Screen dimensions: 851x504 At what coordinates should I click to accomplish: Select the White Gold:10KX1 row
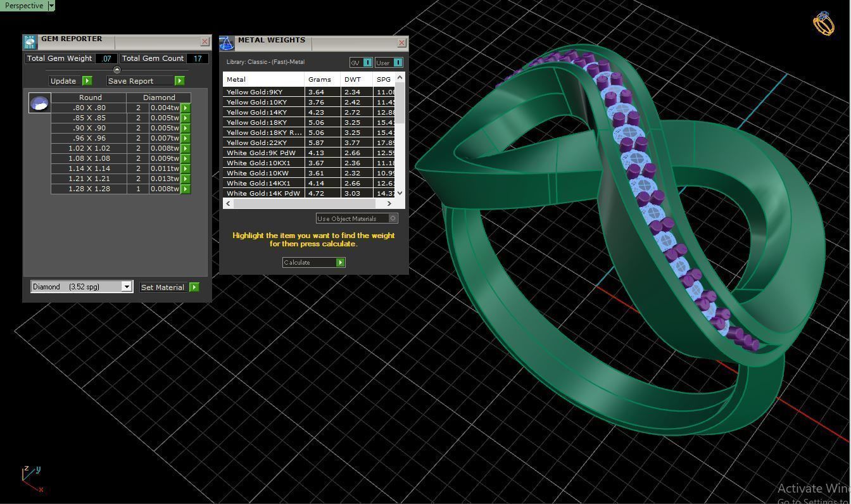pyautogui.click(x=309, y=163)
